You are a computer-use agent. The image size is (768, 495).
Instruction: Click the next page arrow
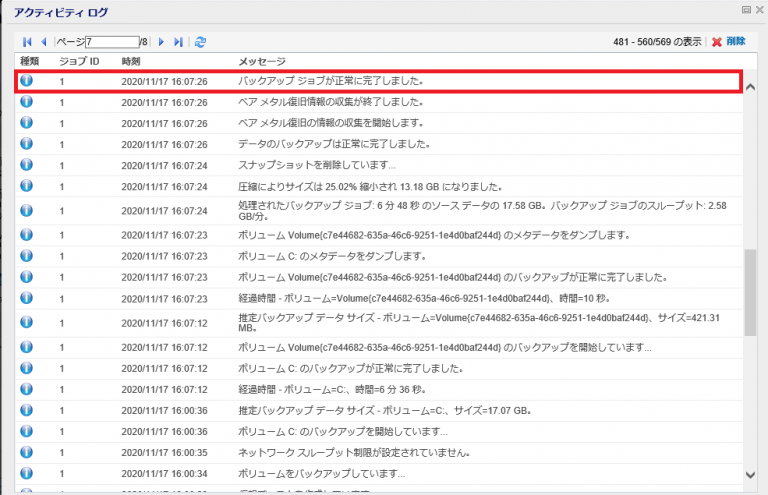pos(161,42)
